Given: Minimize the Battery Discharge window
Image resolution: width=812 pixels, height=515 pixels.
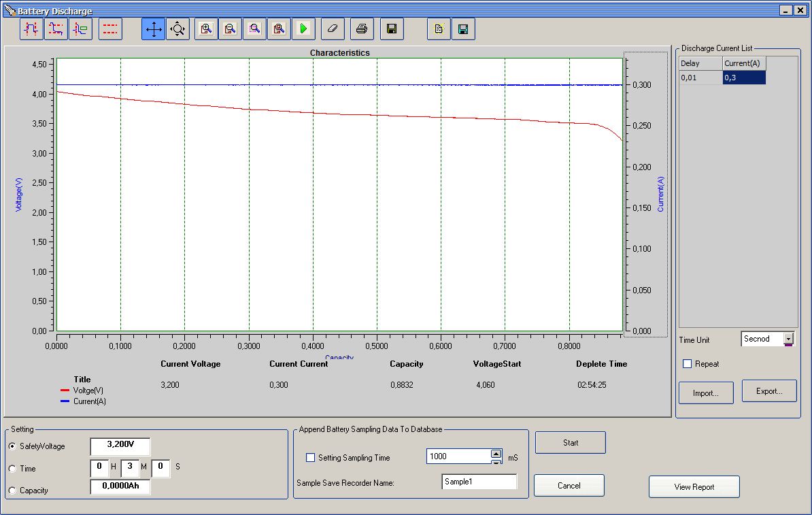Looking at the screenshot, I should (786, 10).
